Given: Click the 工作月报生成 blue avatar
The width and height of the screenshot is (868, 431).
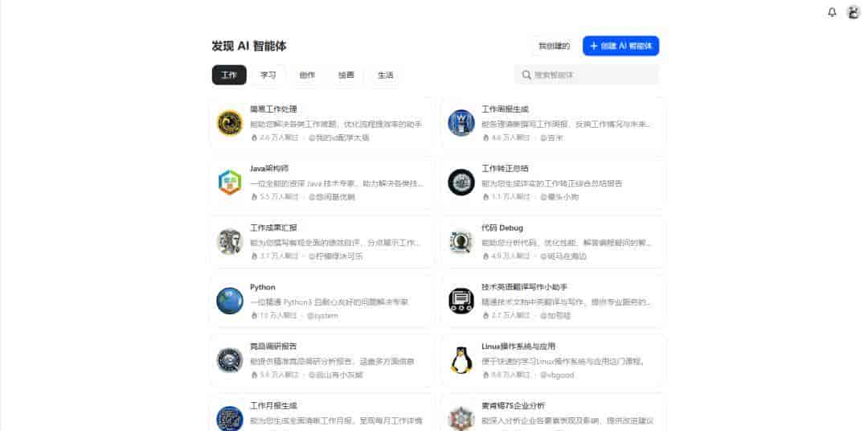Looking at the screenshot, I should [x=230, y=418].
